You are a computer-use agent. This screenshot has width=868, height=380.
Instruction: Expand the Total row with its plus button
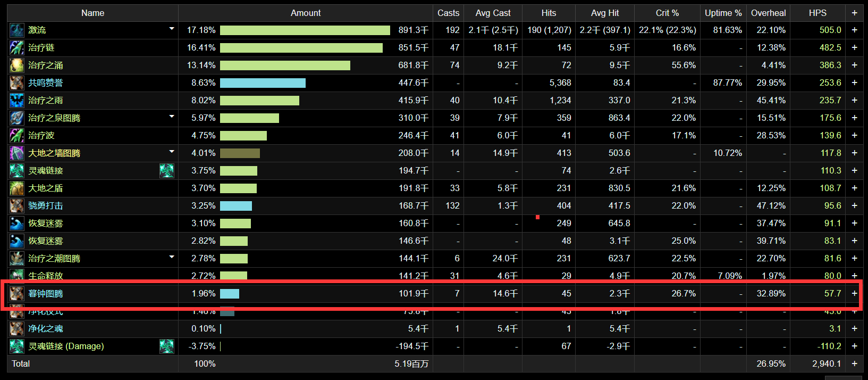tap(854, 364)
